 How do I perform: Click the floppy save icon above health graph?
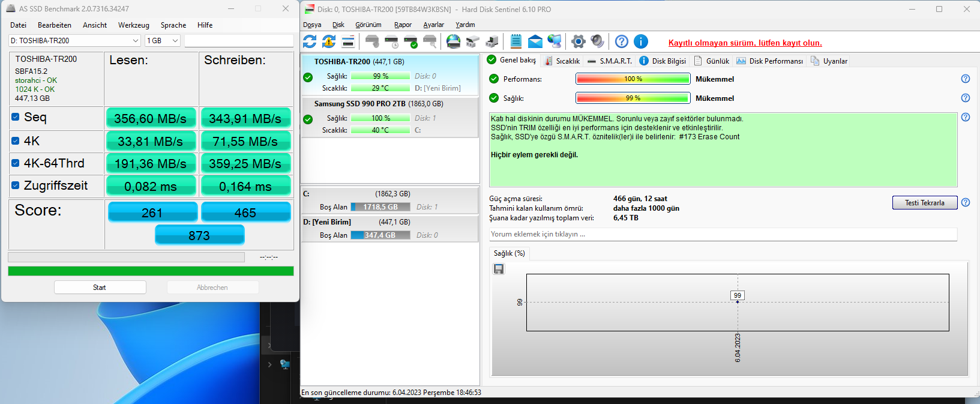point(499,269)
